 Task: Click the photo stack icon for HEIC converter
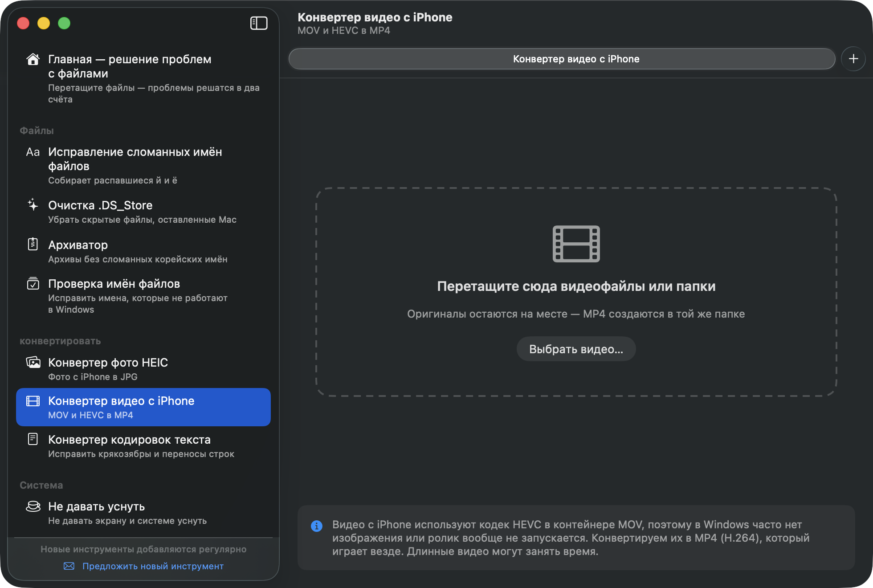pos(33,362)
